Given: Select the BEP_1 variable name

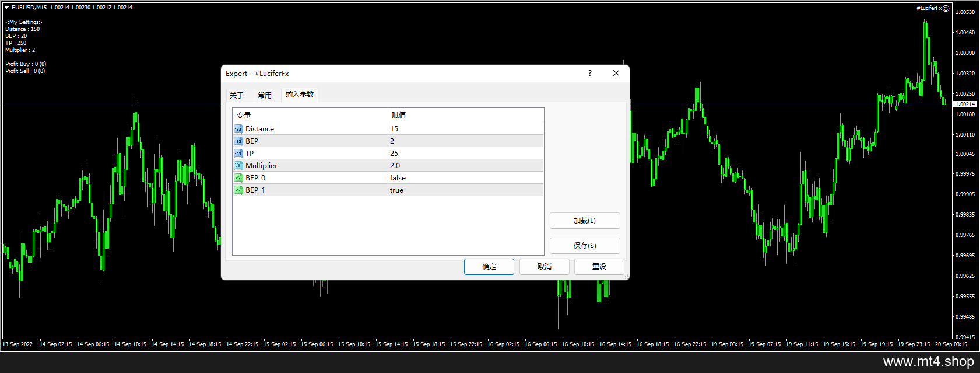Looking at the screenshot, I should point(255,190).
